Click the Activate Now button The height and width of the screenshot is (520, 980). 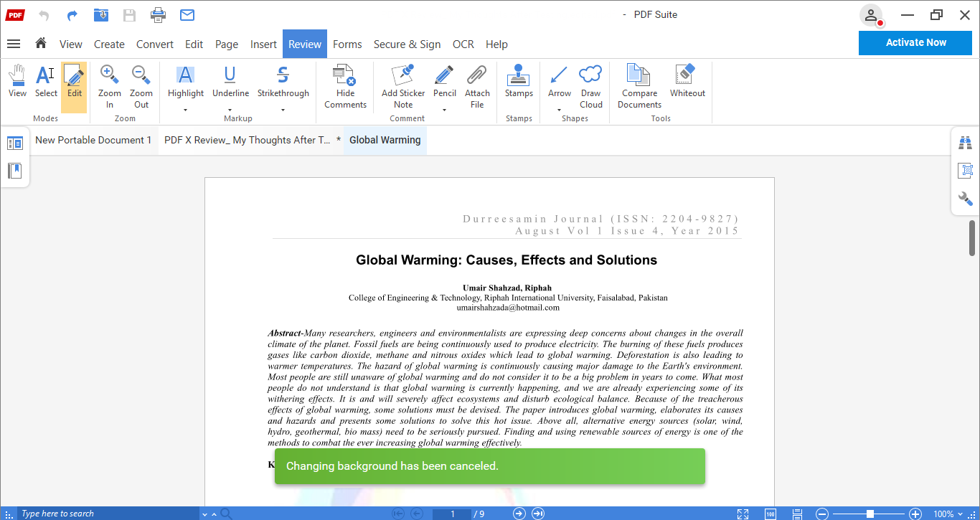[x=915, y=43]
